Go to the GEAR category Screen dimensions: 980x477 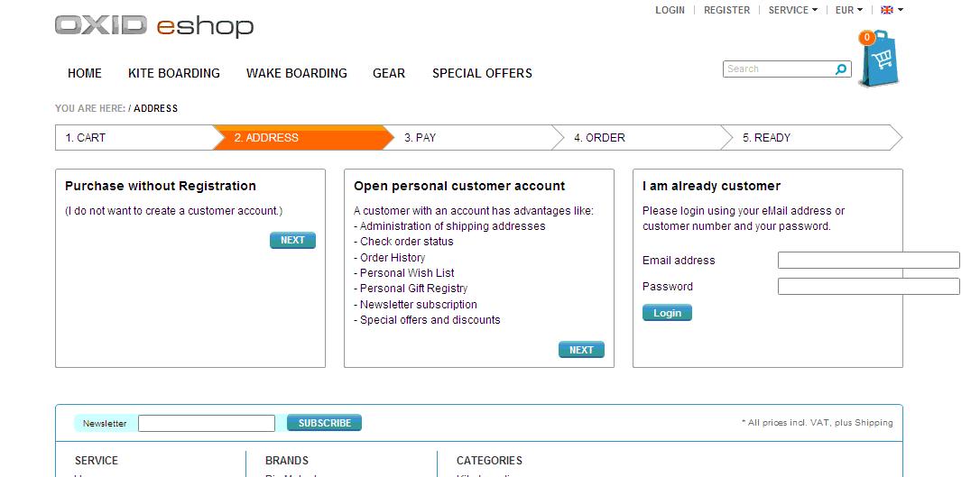tap(389, 73)
